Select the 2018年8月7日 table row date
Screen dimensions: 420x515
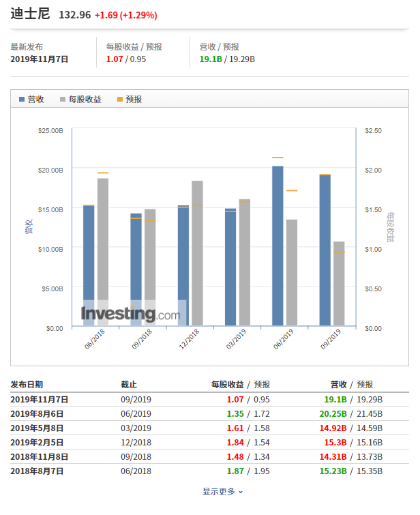[x=37, y=471]
